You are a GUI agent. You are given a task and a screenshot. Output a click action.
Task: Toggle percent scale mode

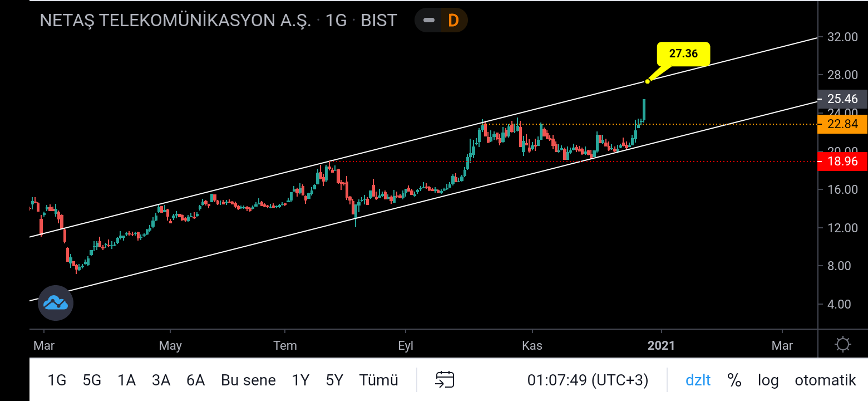(x=734, y=380)
